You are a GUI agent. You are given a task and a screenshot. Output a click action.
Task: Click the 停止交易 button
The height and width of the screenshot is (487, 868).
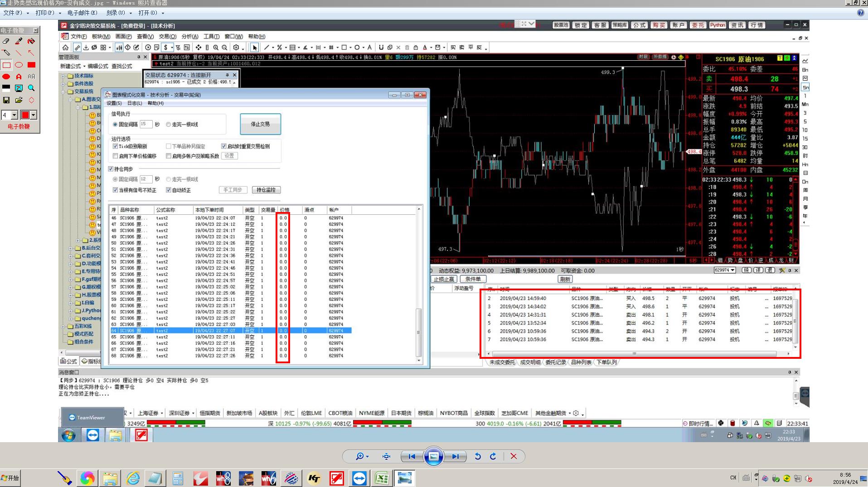pyautogui.click(x=260, y=124)
